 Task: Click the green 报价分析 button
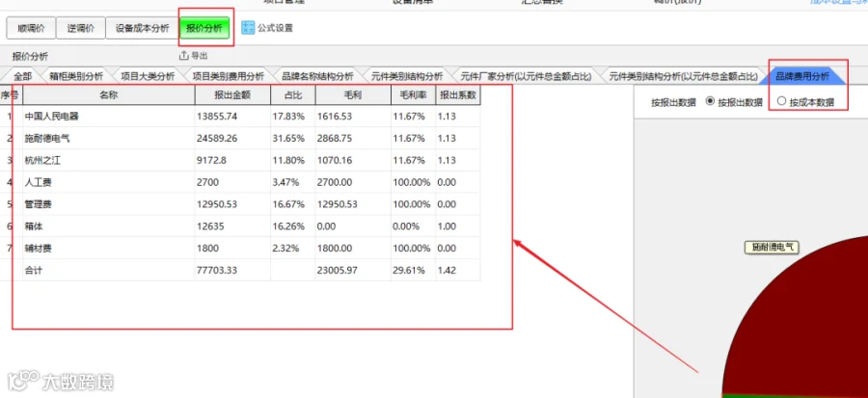click(204, 28)
